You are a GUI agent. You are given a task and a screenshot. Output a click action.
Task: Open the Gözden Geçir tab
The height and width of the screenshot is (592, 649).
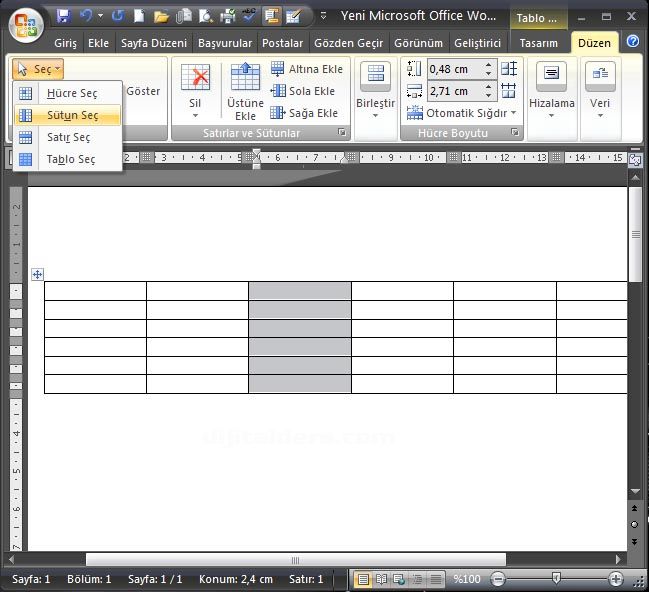[x=349, y=43]
